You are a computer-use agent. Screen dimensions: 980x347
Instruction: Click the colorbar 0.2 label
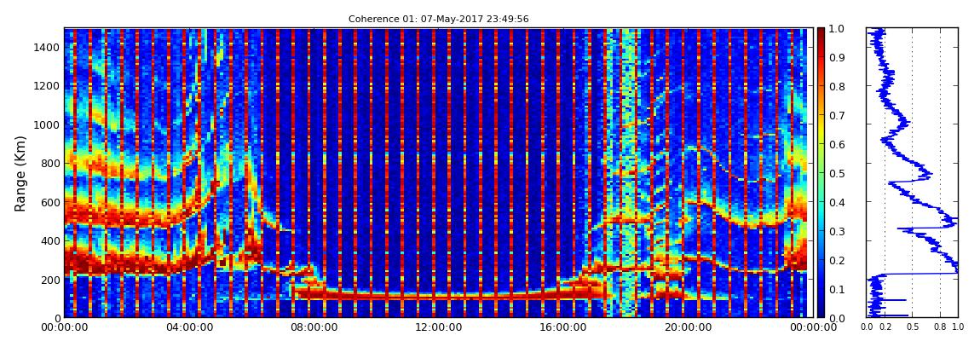pyautogui.click(x=838, y=260)
